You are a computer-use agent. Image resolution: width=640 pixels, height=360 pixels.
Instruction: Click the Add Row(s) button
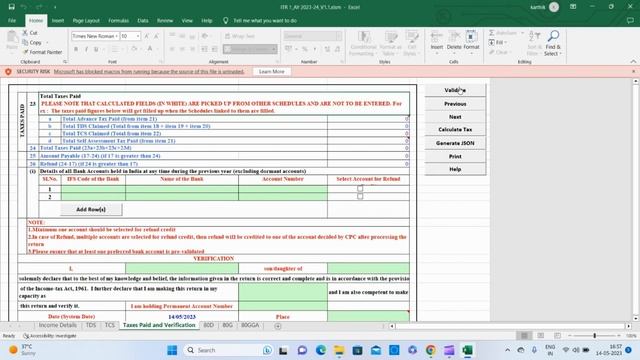91,209
